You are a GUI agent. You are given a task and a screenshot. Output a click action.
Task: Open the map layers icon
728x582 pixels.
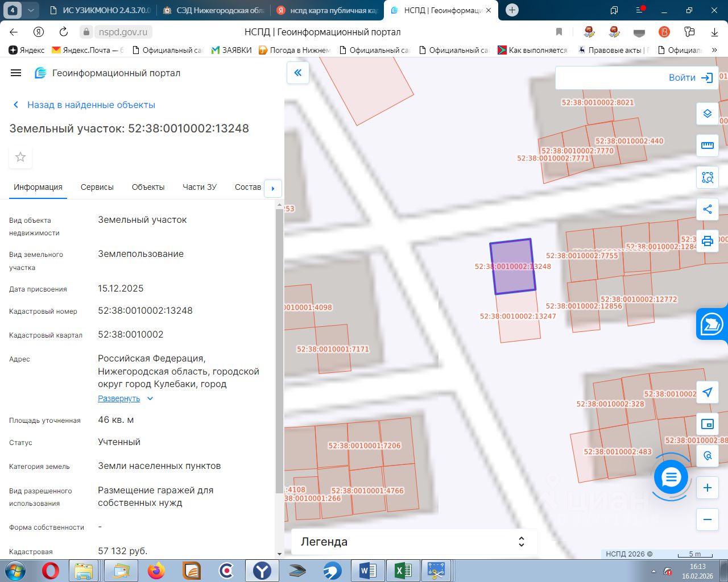point(707,114)
